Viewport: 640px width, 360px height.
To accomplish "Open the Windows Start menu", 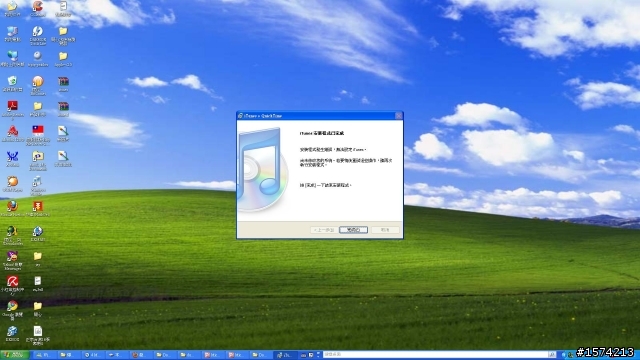I will (x=14, y=355).
